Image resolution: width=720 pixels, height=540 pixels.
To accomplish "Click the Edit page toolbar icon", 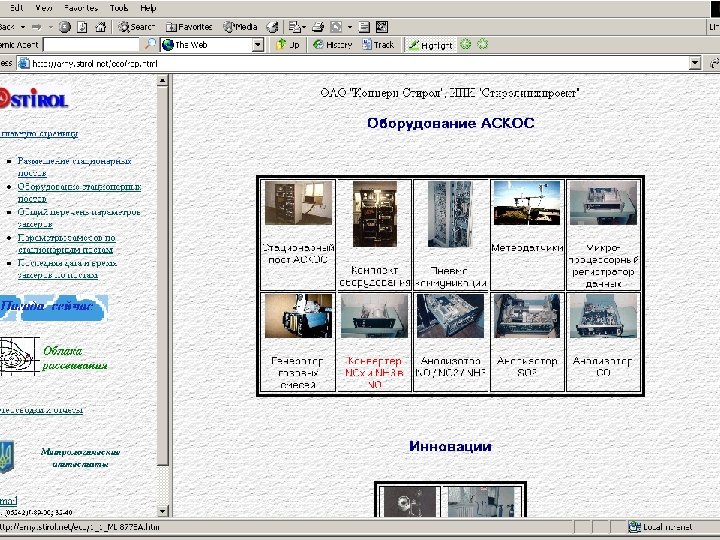I will coord(336,27).
